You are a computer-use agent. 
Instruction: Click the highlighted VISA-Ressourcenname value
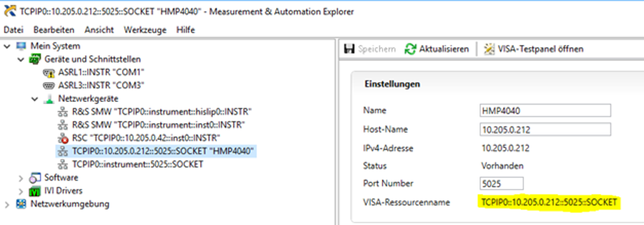(x=549, y=203)
